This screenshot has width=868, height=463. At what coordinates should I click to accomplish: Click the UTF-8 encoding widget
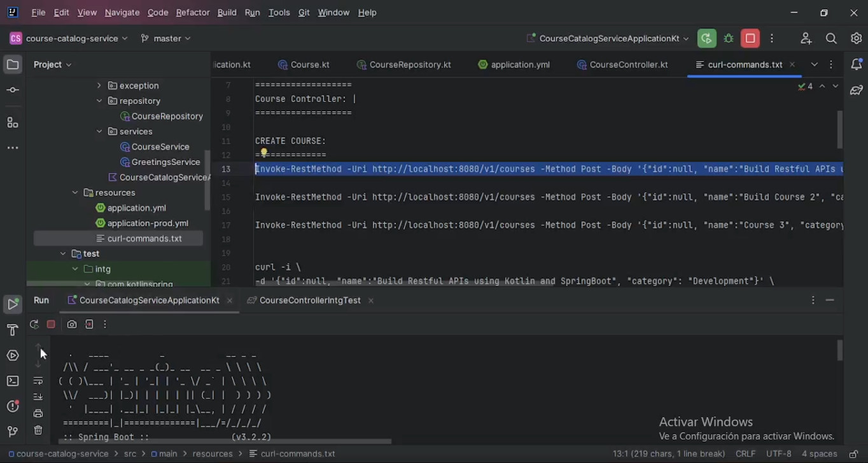[779, 454]
